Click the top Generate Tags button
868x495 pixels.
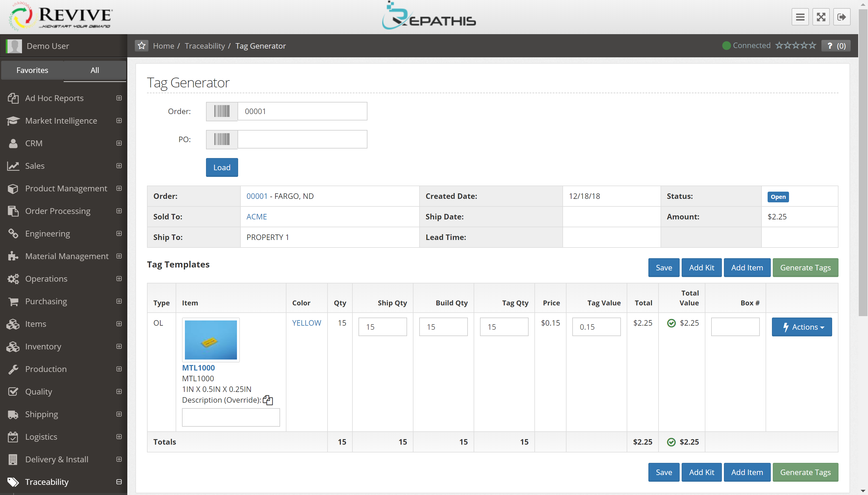(x=805, y=267)
